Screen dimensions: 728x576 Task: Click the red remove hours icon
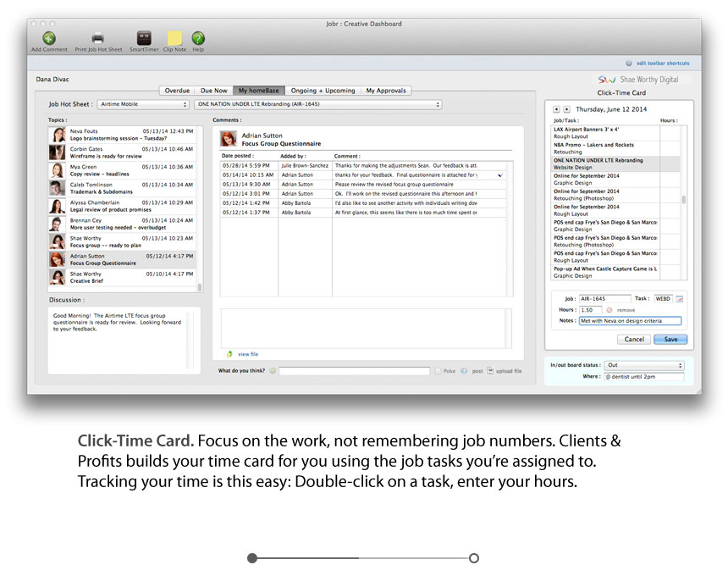click(x=609, y=310)
